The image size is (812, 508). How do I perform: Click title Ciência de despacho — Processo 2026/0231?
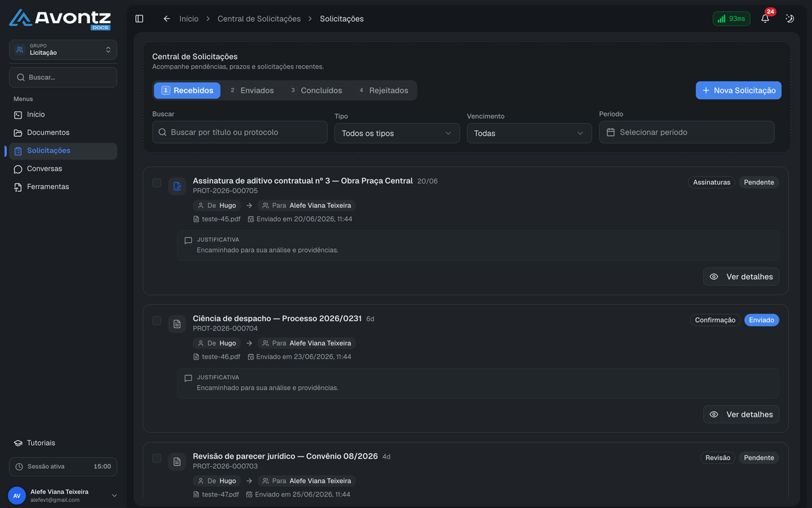pyautogui.click(x=277, y=318)
